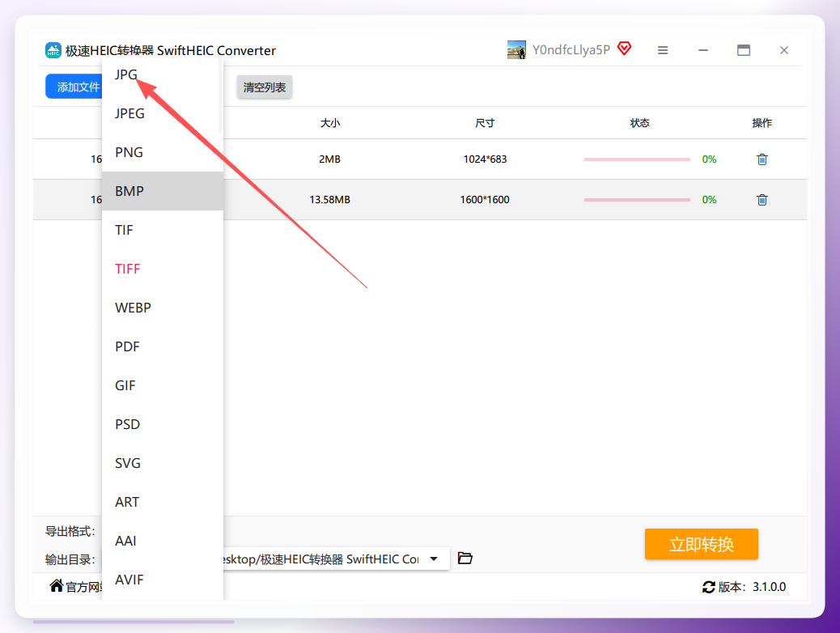Select the ART format entry
840x633 pixels.
point(163,502)
